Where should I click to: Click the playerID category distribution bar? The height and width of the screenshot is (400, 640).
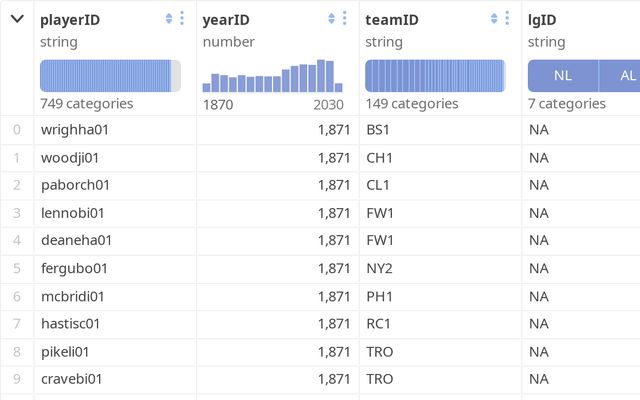[x=110, y=76]
